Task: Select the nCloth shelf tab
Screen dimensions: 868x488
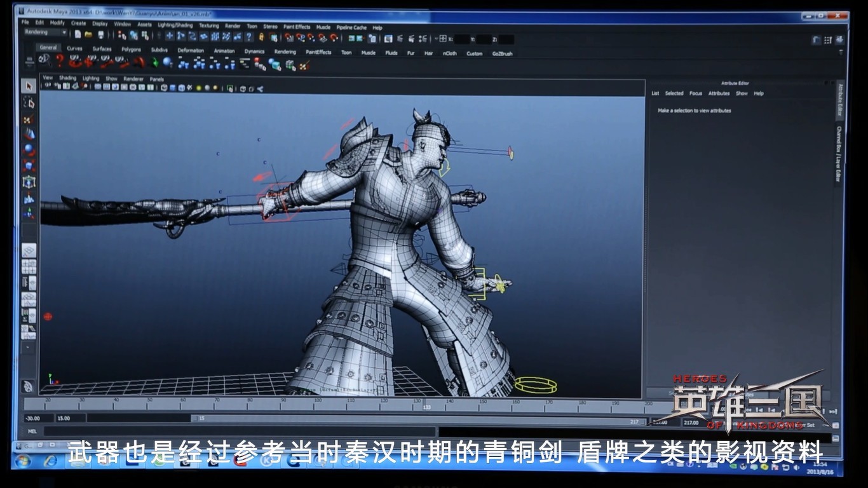Action: pos(450,53)
